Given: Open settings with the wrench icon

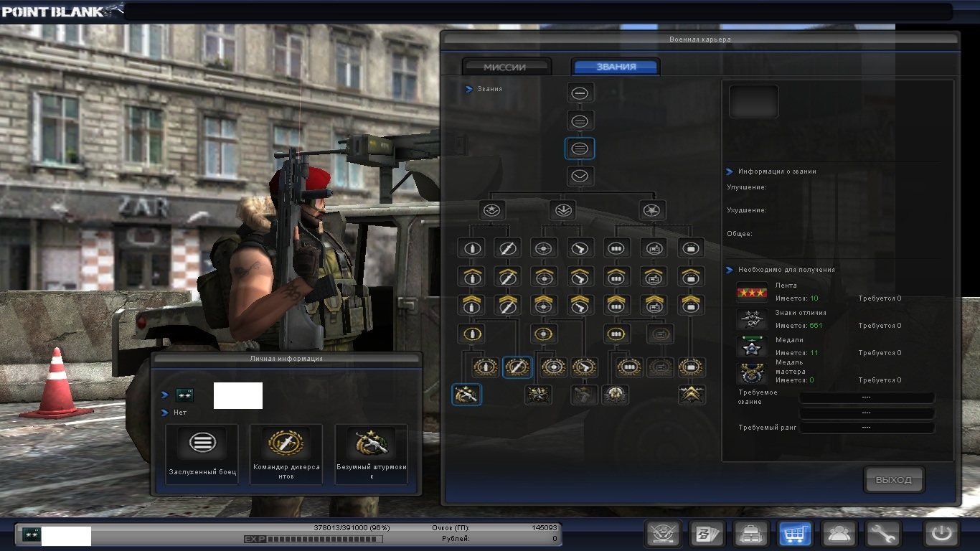Looking at the screenshot, I should click(x=883, y=534).
